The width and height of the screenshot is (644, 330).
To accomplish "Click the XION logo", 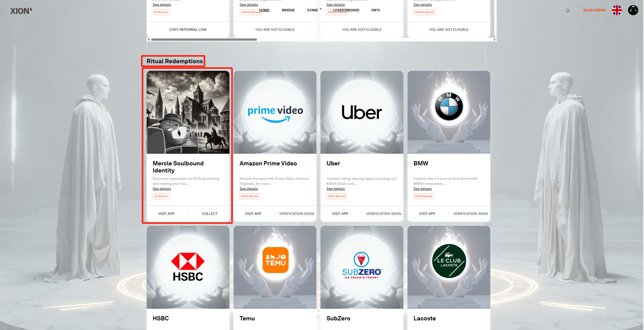I will 21,11.
